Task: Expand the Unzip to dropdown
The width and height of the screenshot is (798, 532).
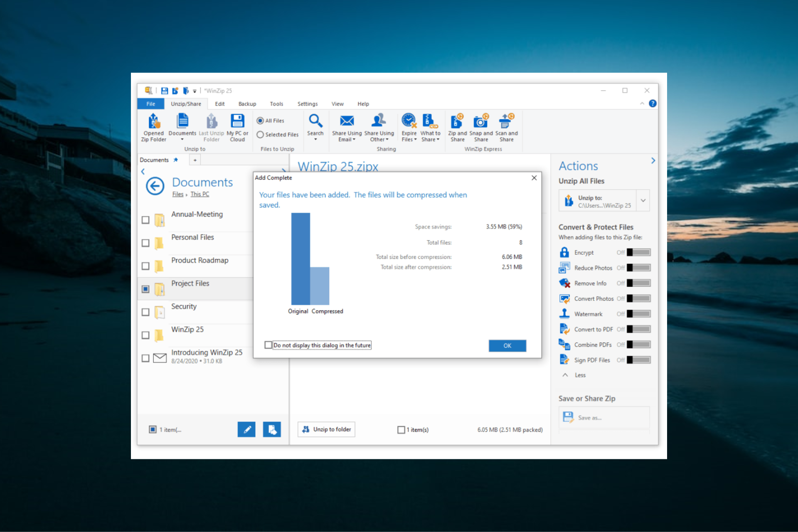Action: (643, 200)
